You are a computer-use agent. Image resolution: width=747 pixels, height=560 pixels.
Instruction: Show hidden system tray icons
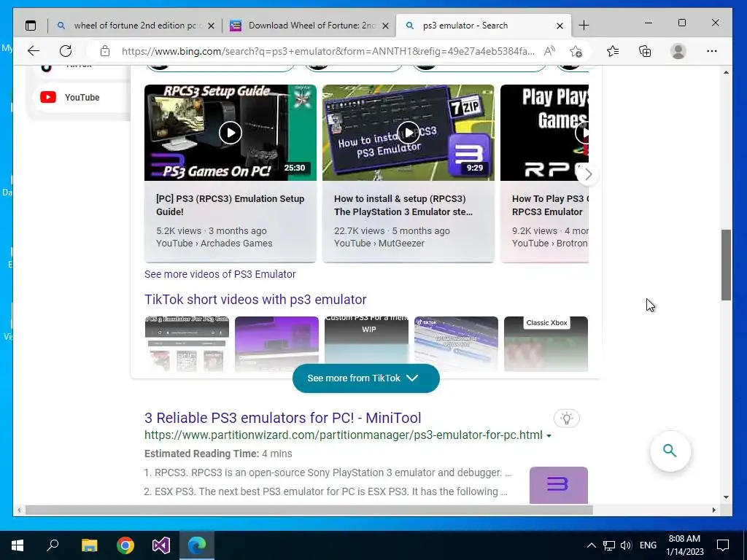click(x=591, y=545)
